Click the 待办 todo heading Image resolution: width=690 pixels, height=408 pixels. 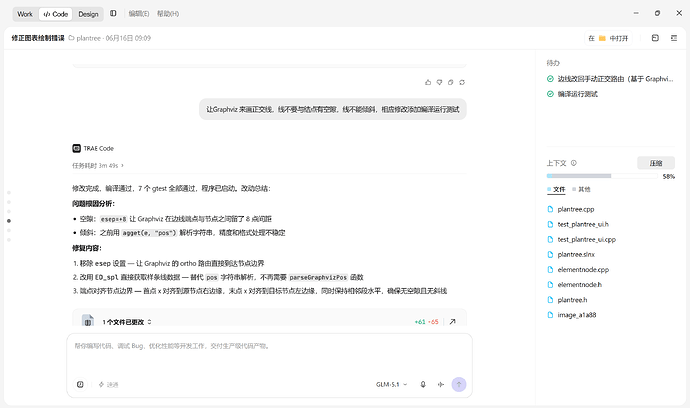(x=553, y=63)
